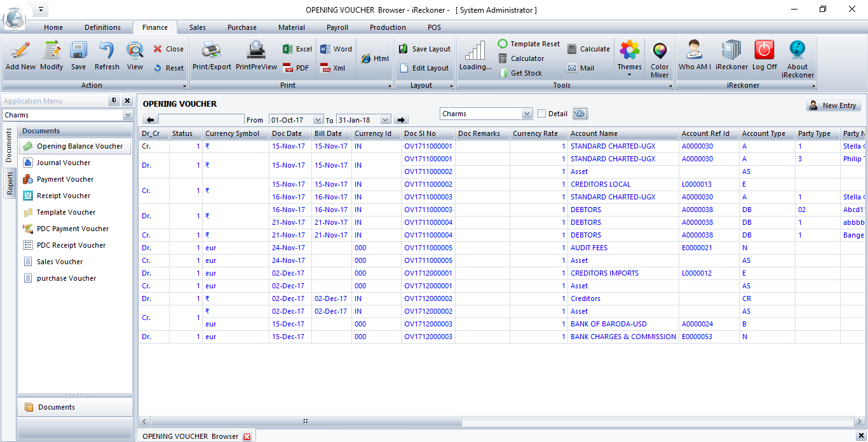Click the search field beside the back arrow
The height and width of the screenshot is (442, 868).
point(201,119)
